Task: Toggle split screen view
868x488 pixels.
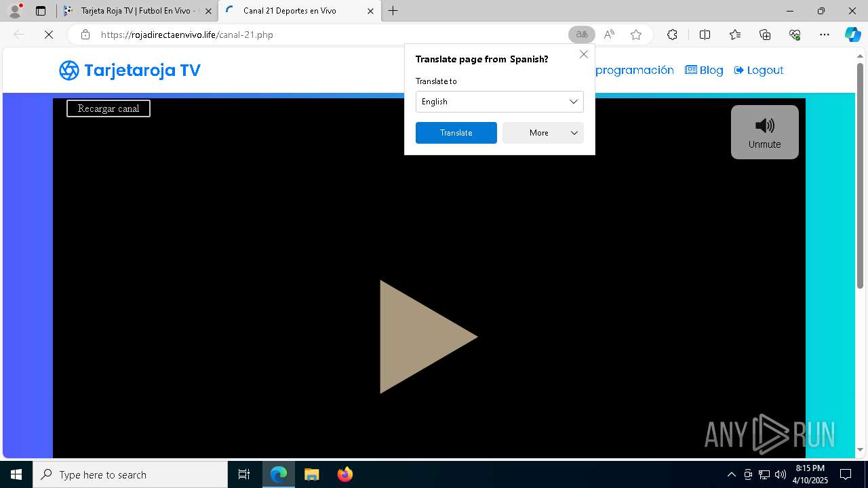Action: pos(705,35)
